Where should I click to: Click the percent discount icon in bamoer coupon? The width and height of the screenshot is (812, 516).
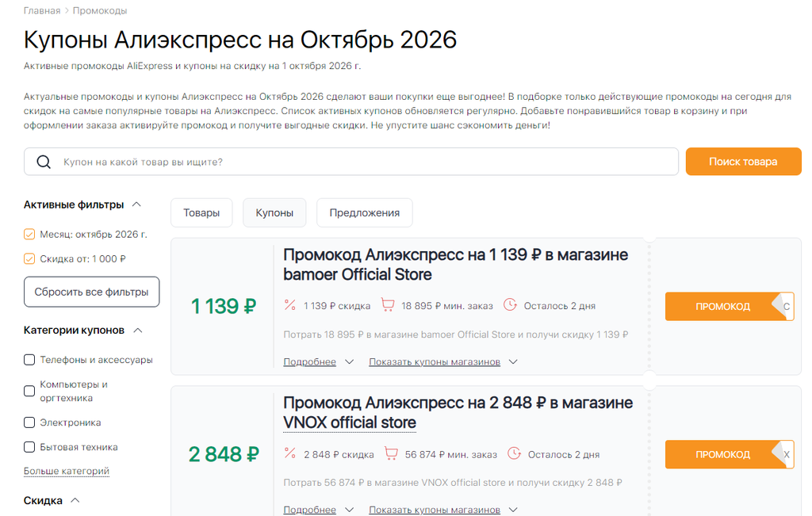(x=290, y=305)
